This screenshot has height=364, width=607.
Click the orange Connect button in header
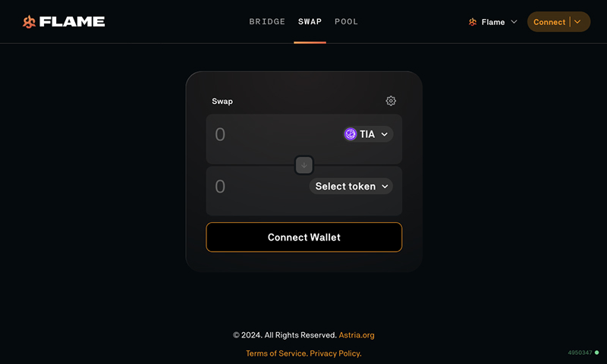pyautogui.click(x=549, y=22)
